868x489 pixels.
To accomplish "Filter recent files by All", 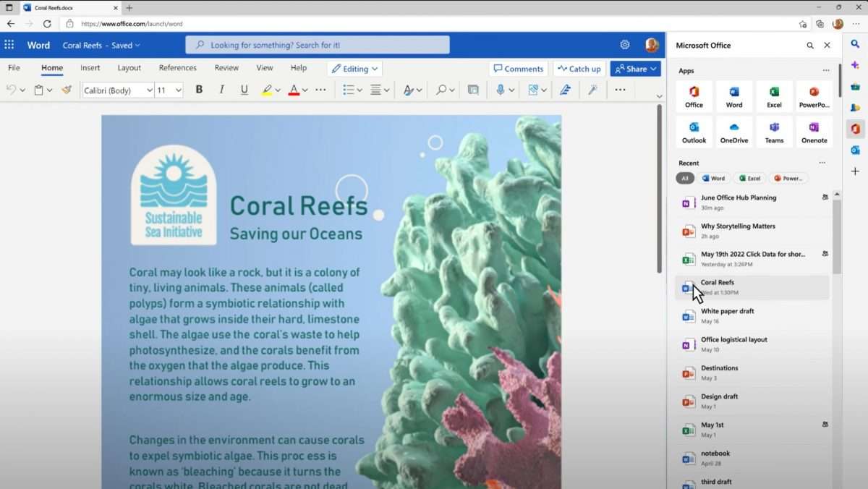I will coord(685,178).
